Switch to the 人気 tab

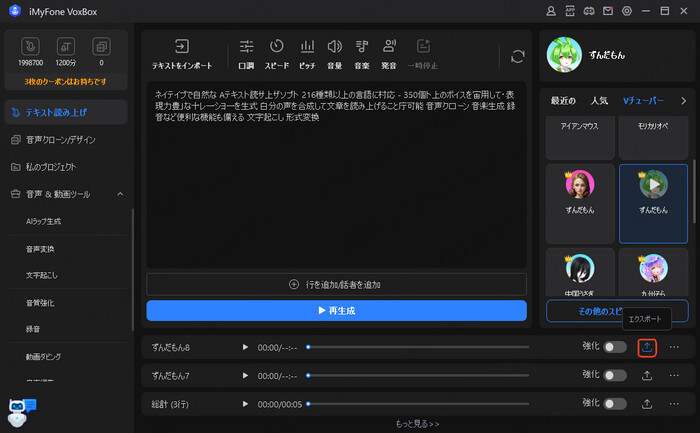click(599, 101)
